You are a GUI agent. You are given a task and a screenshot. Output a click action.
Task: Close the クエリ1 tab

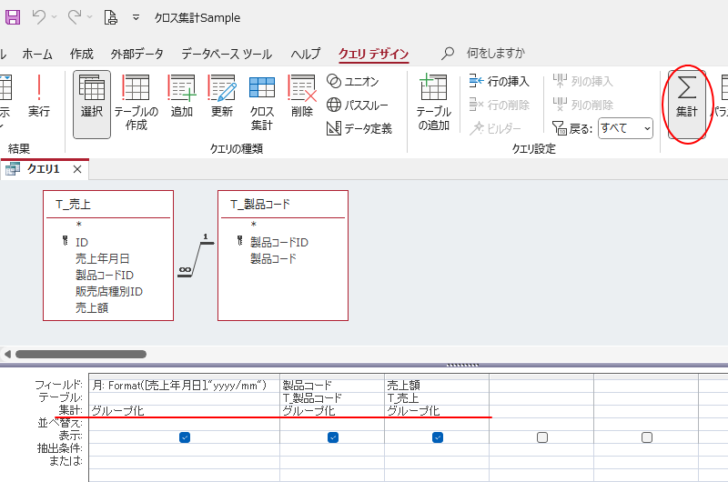pos(77,169)
